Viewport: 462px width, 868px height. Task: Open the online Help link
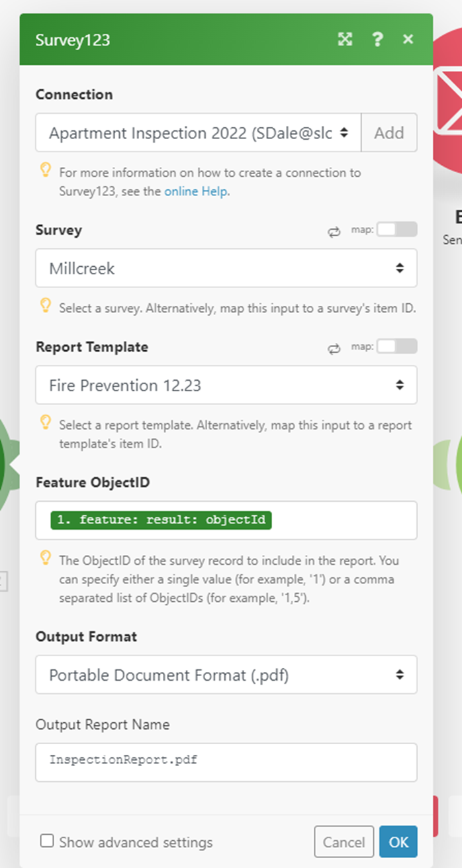click(x=197, y=191)
